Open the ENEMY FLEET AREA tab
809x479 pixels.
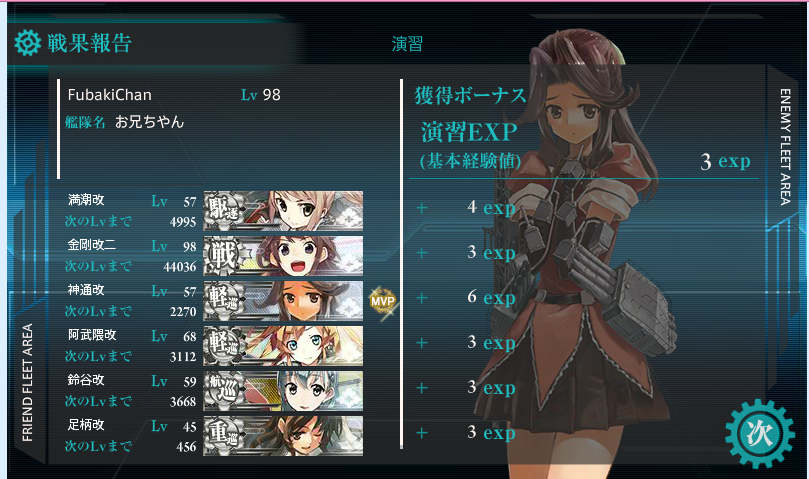point(785,147)
